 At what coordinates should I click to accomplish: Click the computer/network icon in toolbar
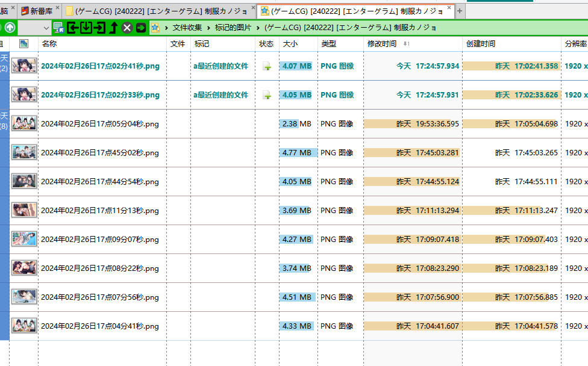(x=58, y=28)
